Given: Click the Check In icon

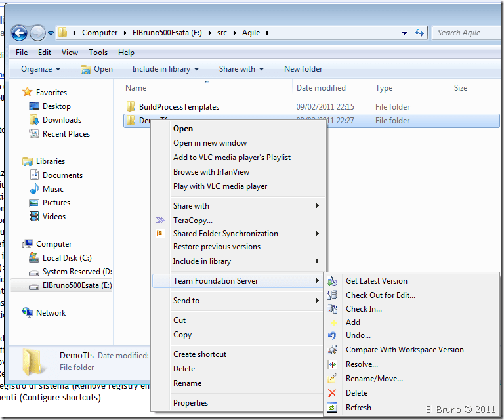Looking at the screenshot, I should pos(332,309).
